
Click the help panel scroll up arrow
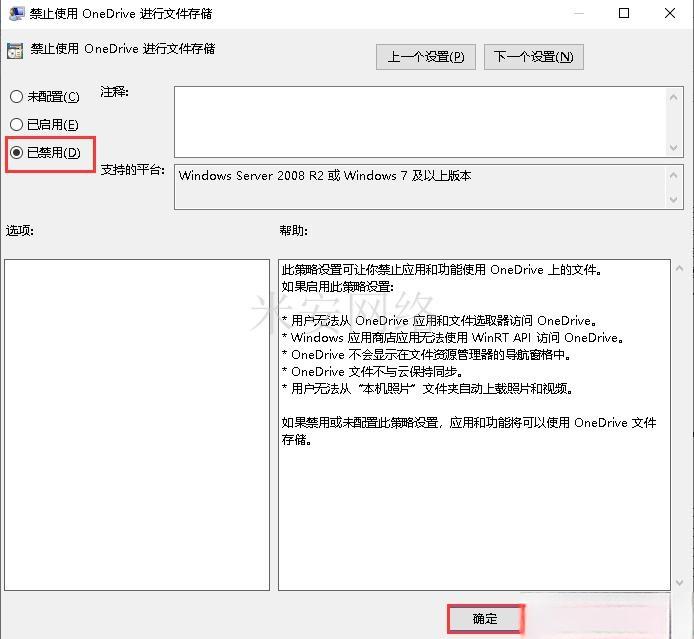point(680,268)
